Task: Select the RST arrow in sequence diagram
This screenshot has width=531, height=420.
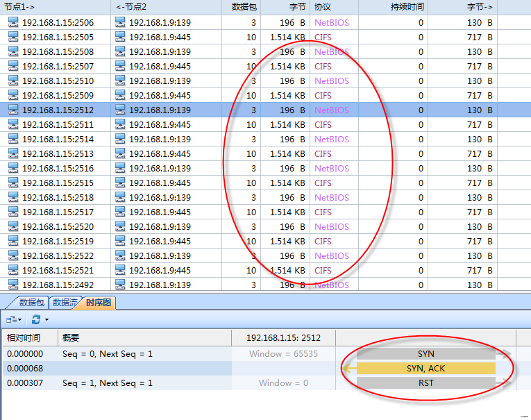Action: (425, 383)
